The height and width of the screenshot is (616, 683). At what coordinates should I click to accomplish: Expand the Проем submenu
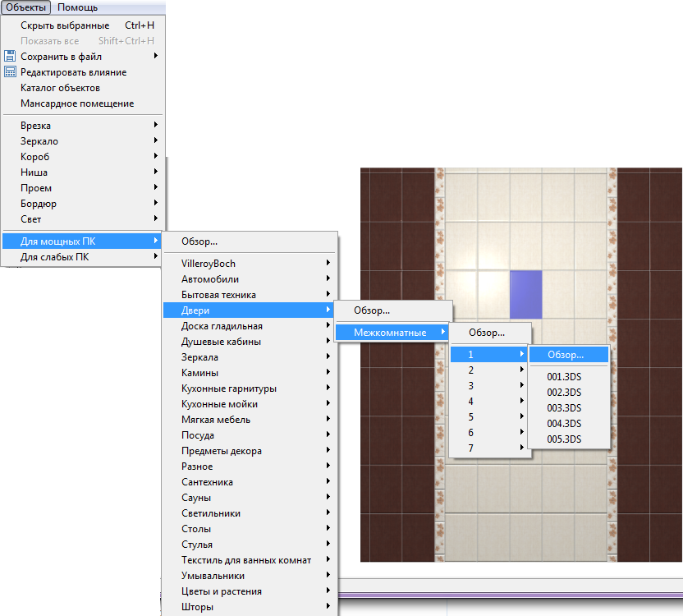click(82, 188)
